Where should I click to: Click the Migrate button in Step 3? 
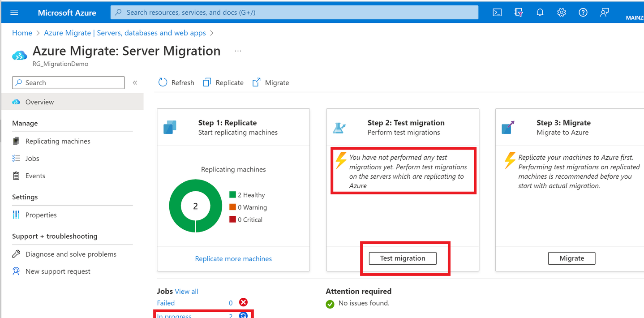tap(572, 258)
